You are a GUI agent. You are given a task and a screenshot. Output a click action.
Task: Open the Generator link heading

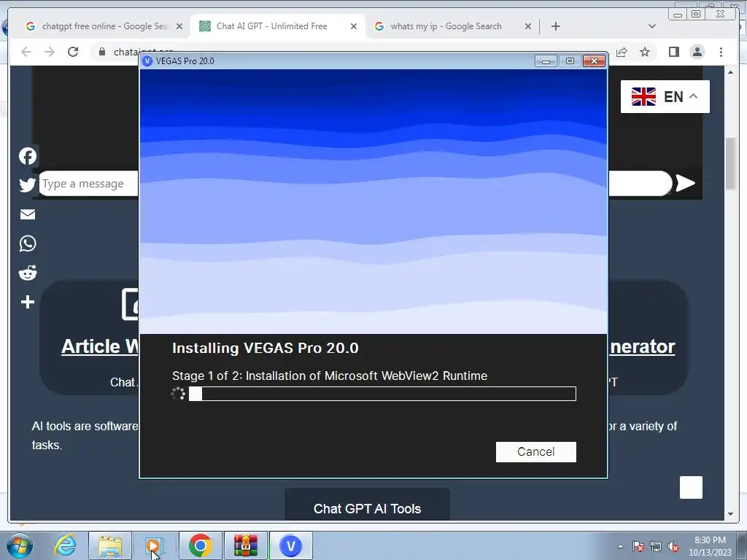tap(642, 346)
